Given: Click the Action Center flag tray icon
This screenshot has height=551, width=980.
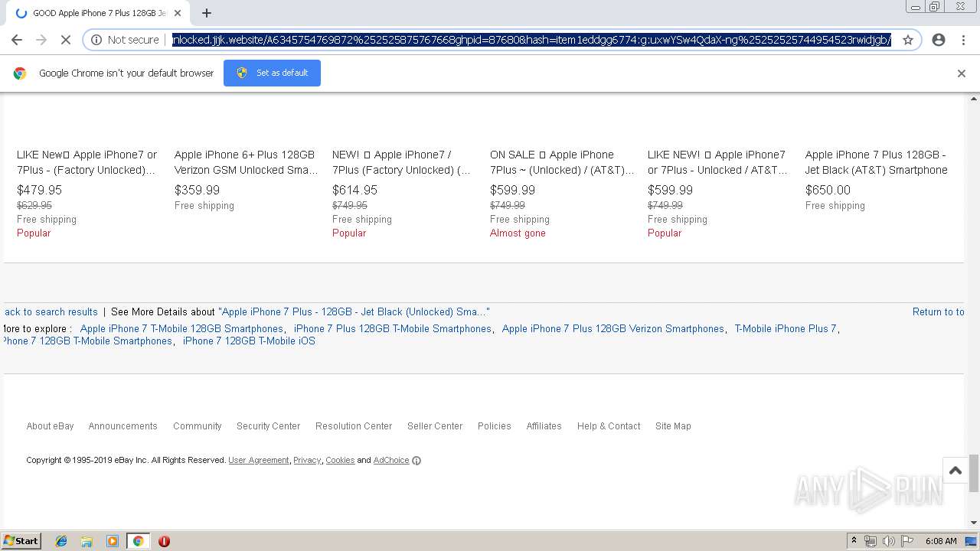Looking at the screenshot, I should click(907, 541).
